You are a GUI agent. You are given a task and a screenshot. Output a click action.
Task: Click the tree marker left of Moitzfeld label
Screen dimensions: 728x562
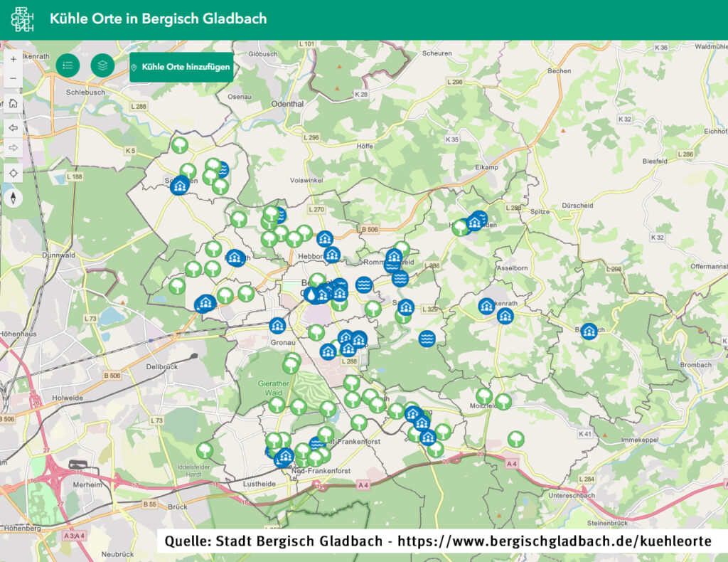coord(484,396)
